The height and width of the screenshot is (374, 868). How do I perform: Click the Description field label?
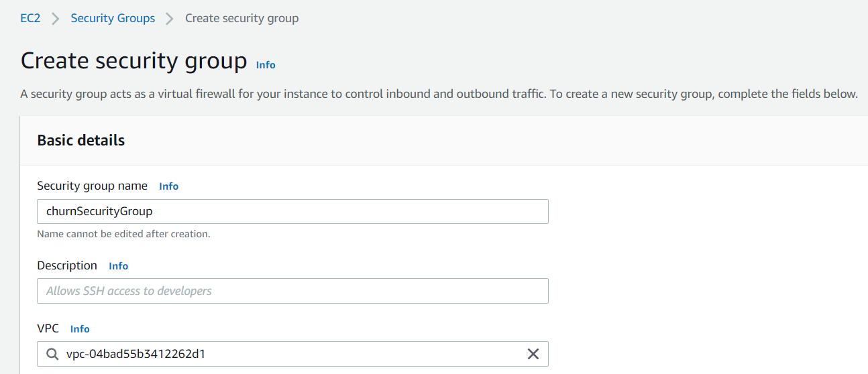click(67, 265)
